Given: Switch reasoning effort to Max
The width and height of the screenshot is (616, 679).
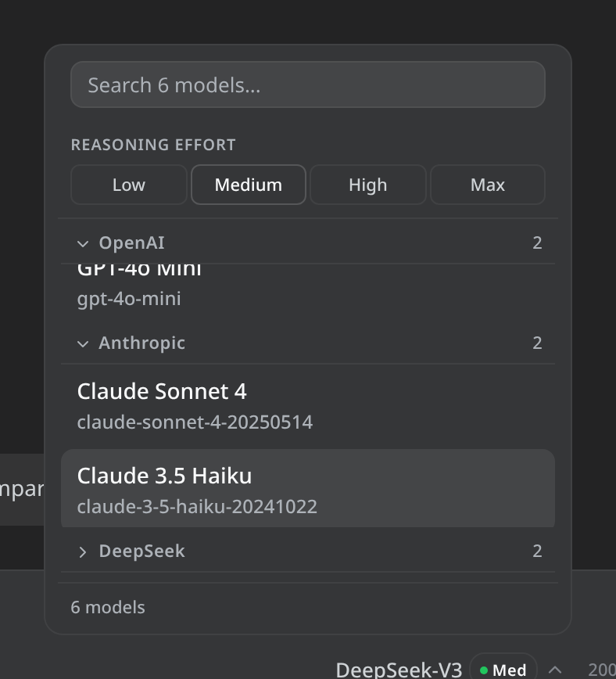Looking at the screenshot, I should pos(488,185).
